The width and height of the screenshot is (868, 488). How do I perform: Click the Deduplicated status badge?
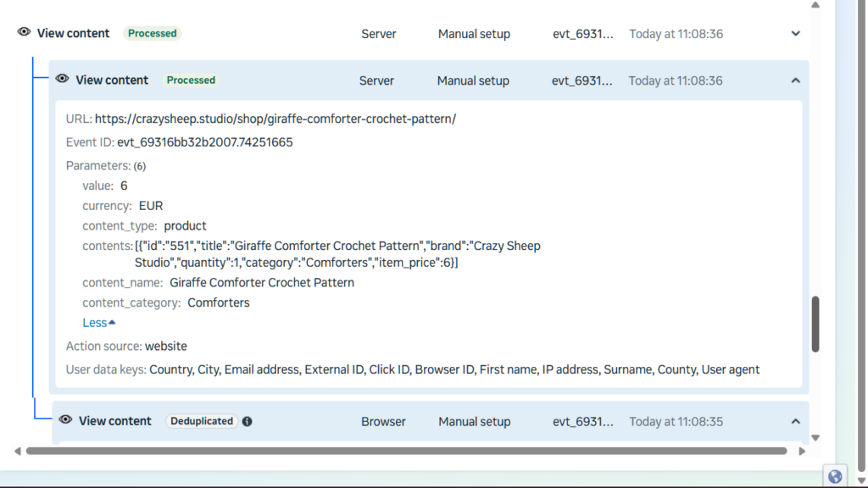(x=200, y=421)
